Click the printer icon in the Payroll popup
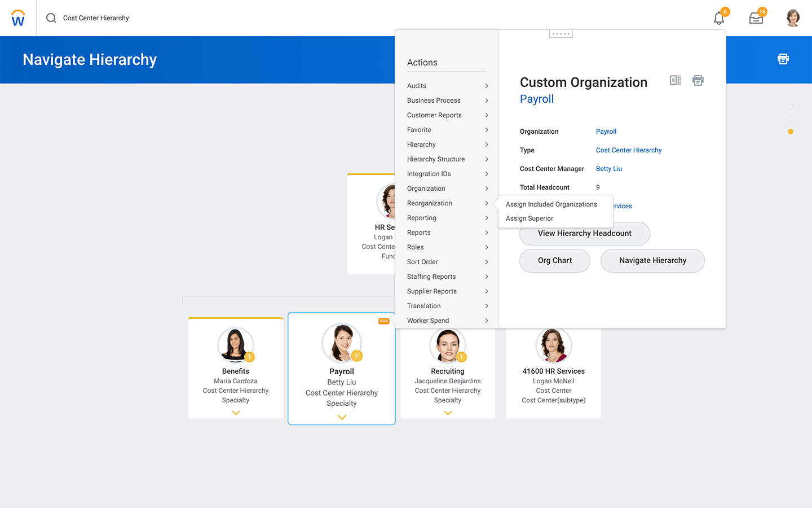Viewport: 812px width, 508px height. tap(698, 80)
